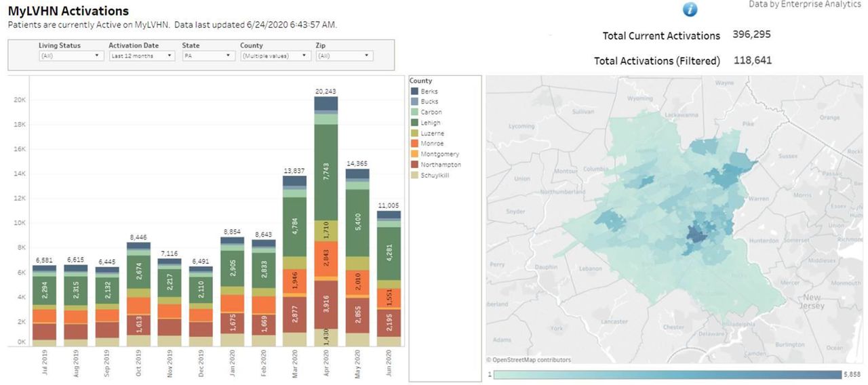Click the OpenStreetMap contributors attribution
The width and height of the screenshot is (868, 385).
(x=528, y=360)
